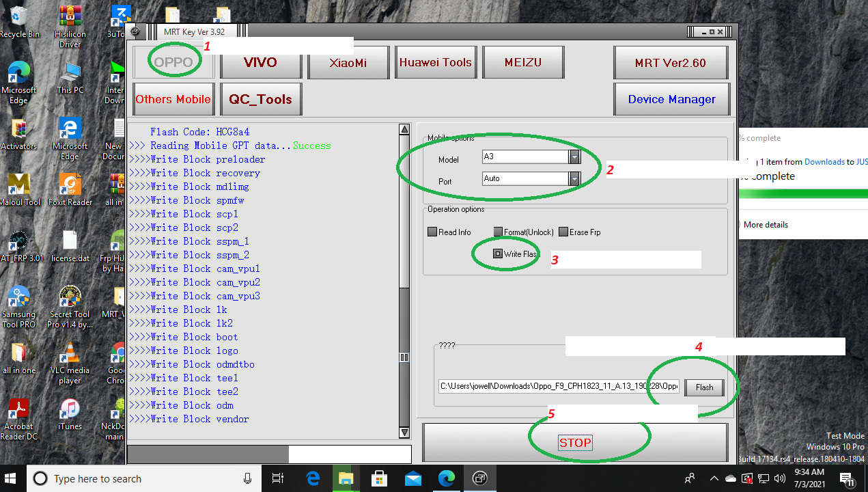Select the MEIZU brand tab
This screenshot has width=868, height=492.
click(x=523, y=63)
